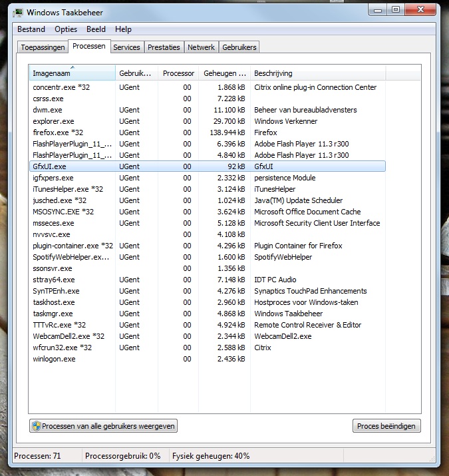
Task: Select the firefox.exe *32 process row
Action: (208, 132)
